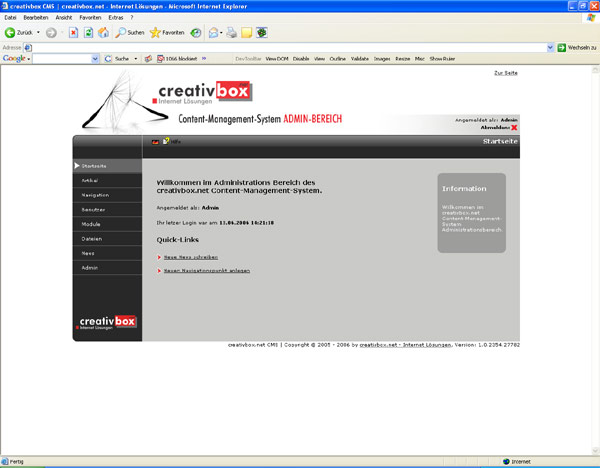Open the Datei menu
Image resolution: width=600 pixels, height=468 pixels.
point(10,18)
